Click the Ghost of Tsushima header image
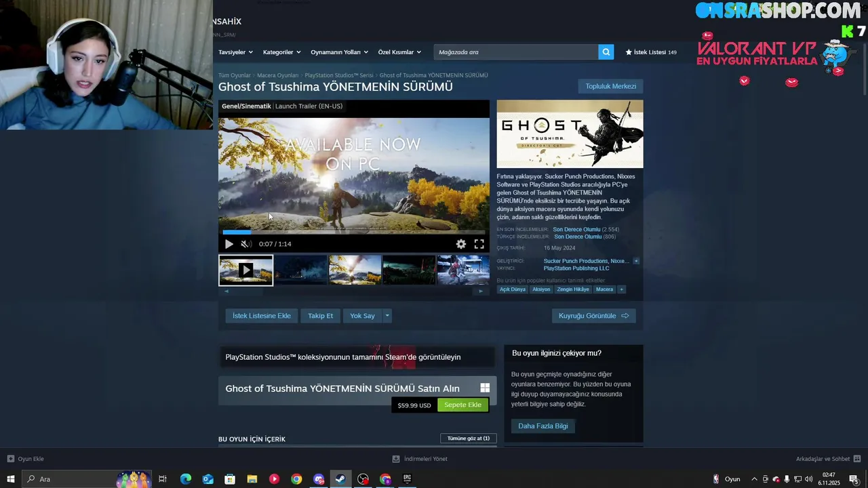This screenshot has height=488, width=868. 570,134
